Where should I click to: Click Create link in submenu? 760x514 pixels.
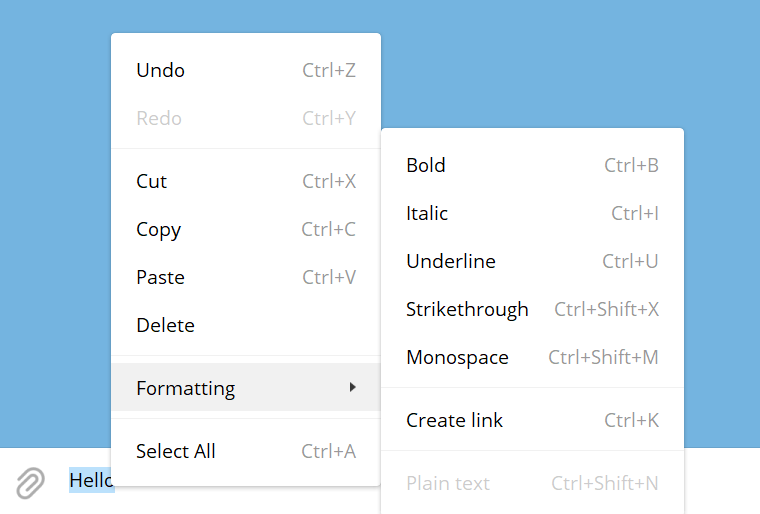[455, 421]
